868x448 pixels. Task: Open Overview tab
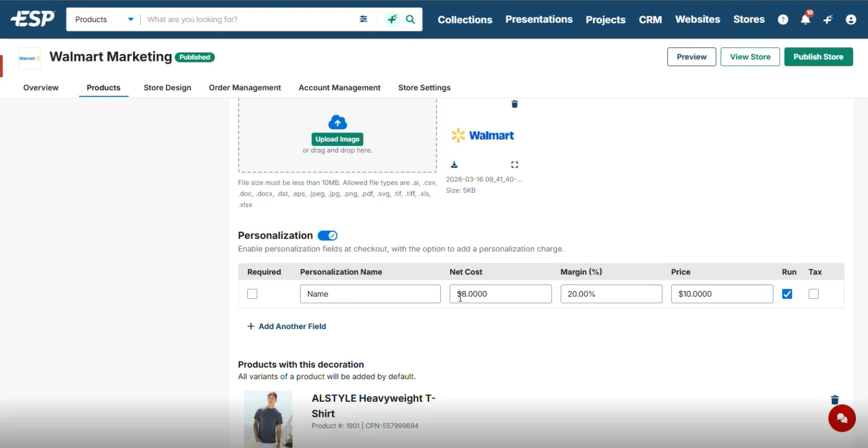tap(41, 88)
